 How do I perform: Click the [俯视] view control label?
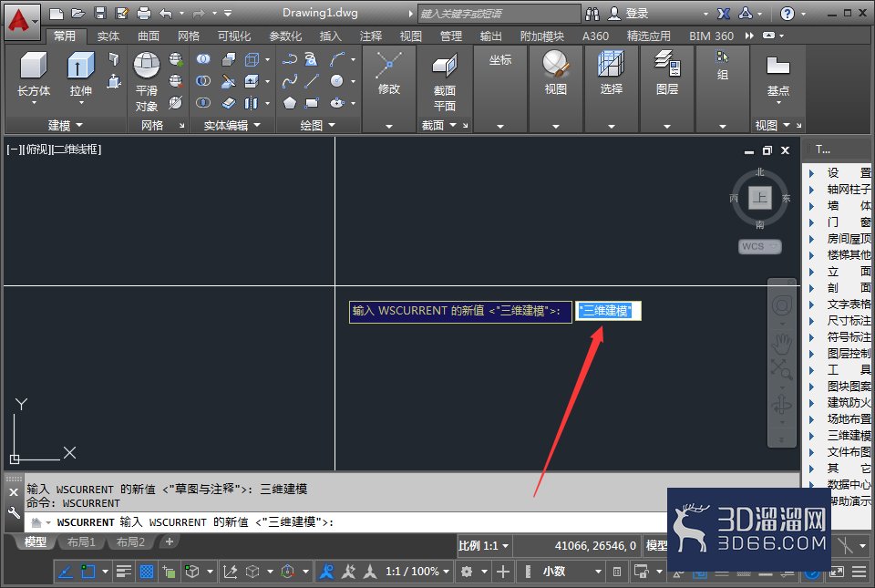pyautogui.click(x=37, y=149)
